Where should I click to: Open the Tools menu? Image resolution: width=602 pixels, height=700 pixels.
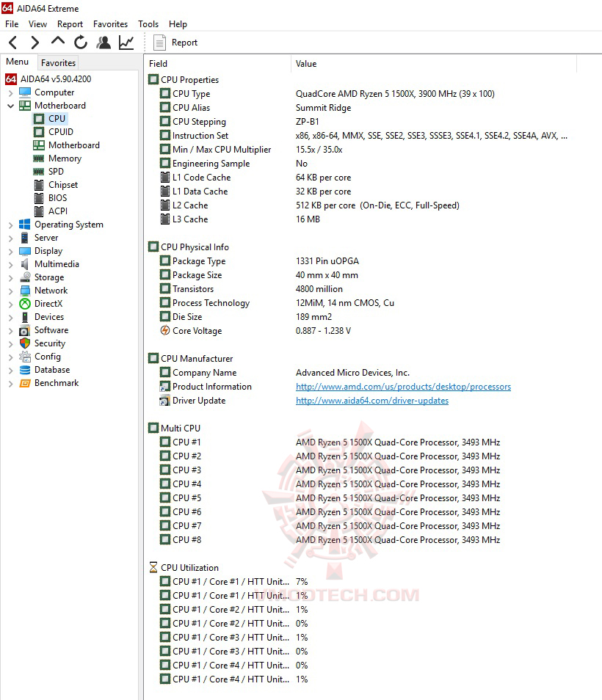(148, 24)
